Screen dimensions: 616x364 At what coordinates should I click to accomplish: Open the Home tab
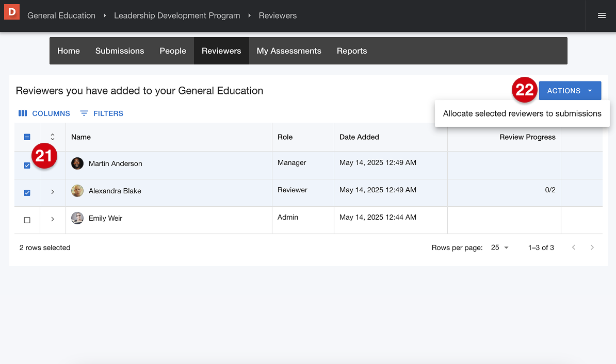pyautogui.click(x=68, y=51)
